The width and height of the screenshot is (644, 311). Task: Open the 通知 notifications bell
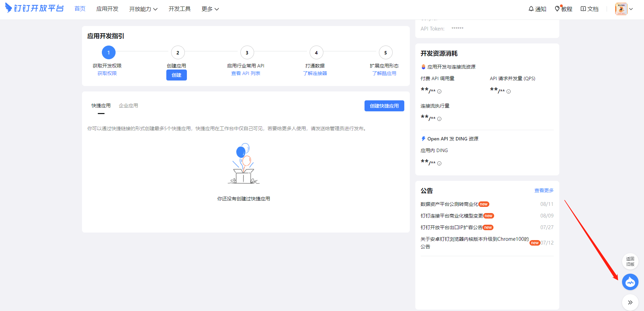pyautogui.click(x=537, y=9)
